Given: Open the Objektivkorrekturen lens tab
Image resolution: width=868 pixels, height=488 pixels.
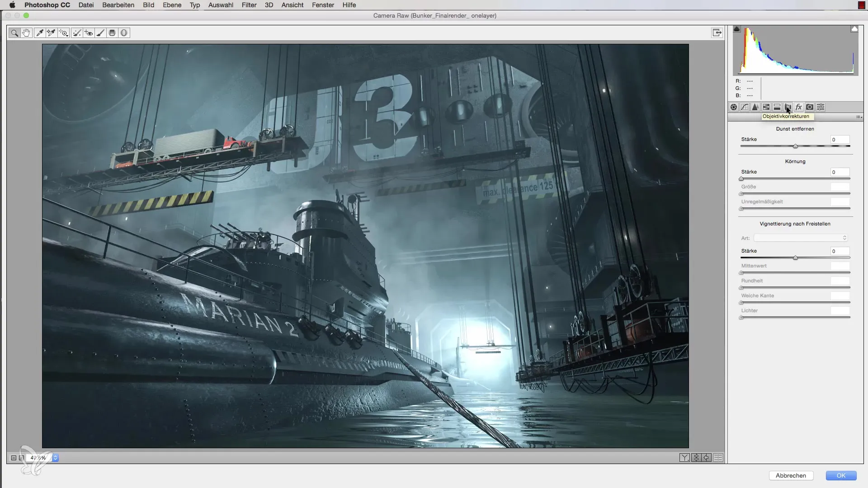Looking at the screenshot, I should click(788, 107).
